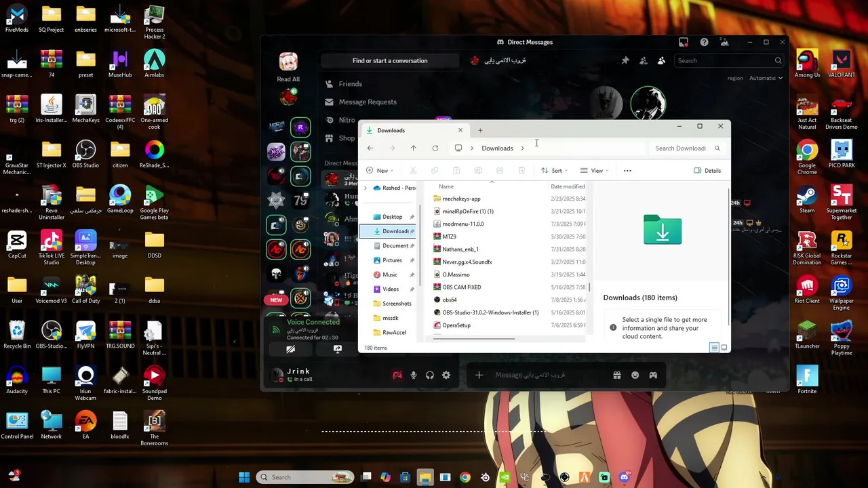Select the MTZ9 archive
The width and height of the screenshot is (868, 488).
tap(449, 237)
